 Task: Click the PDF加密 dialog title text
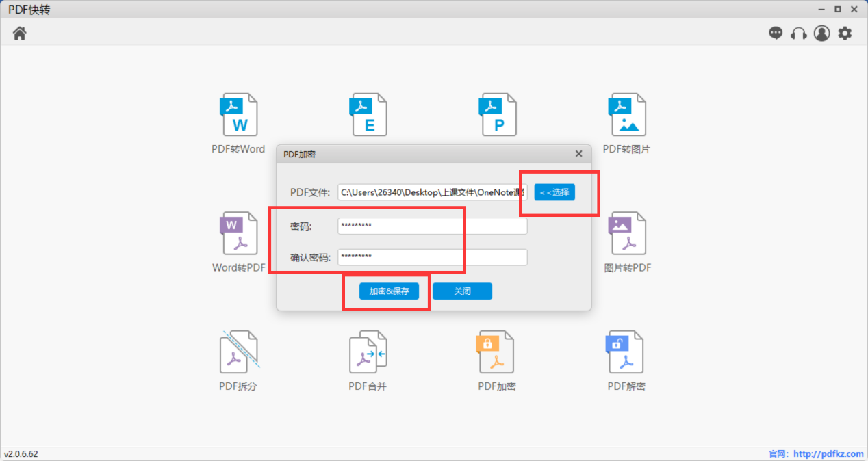[x=300, y=155]
